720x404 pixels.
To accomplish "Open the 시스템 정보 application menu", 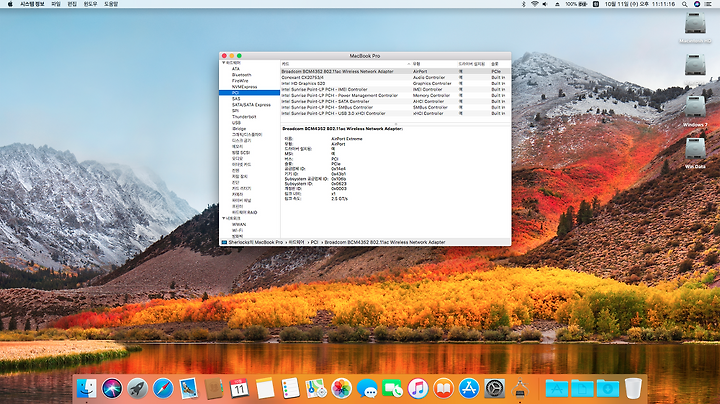I will [x=32, y=4].
